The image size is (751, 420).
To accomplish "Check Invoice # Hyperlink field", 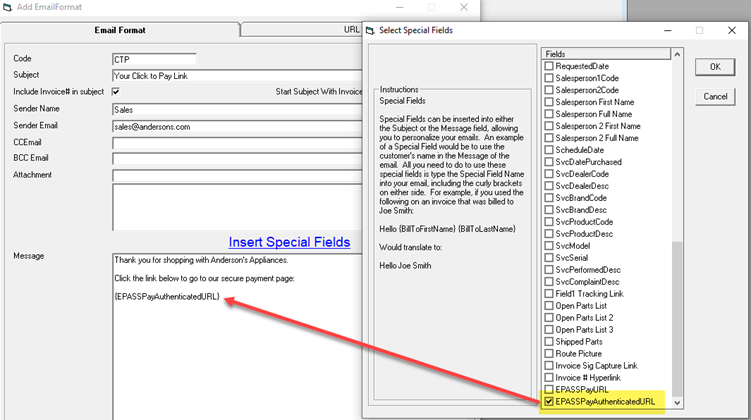I will pyautogui.click(x=549, y=377).
